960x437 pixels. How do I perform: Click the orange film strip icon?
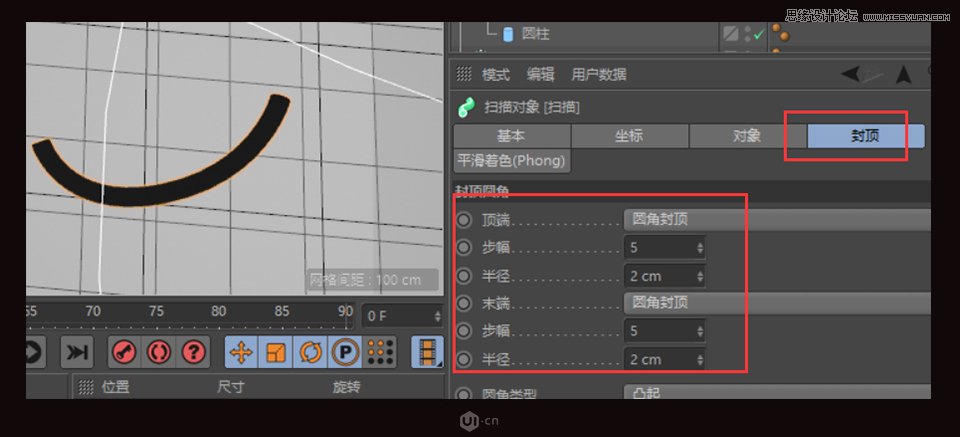(427, 352)
